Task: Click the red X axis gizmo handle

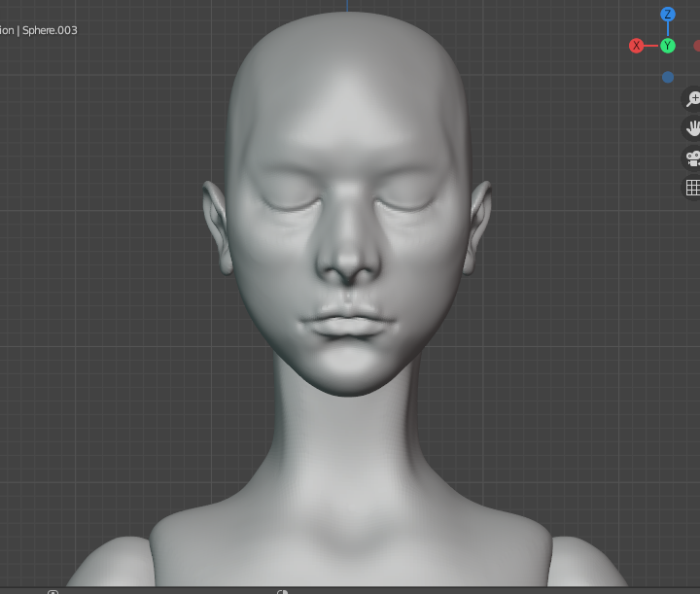Action: pos(636,46)
